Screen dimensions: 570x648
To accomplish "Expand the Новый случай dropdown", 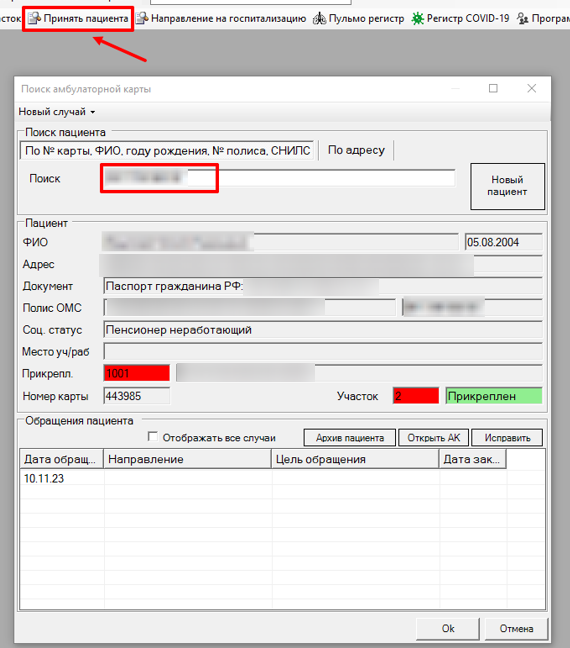I will (57, 112).
